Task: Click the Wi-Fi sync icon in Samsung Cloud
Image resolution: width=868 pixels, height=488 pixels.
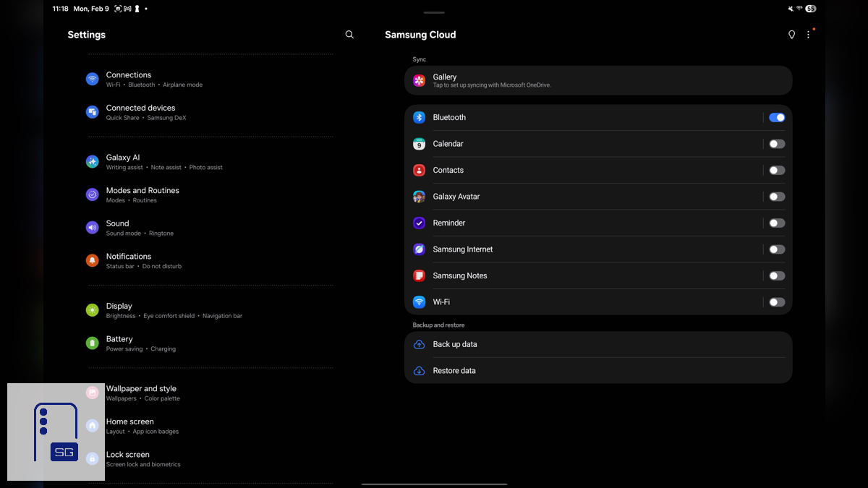Action: (x=419, y=302)
